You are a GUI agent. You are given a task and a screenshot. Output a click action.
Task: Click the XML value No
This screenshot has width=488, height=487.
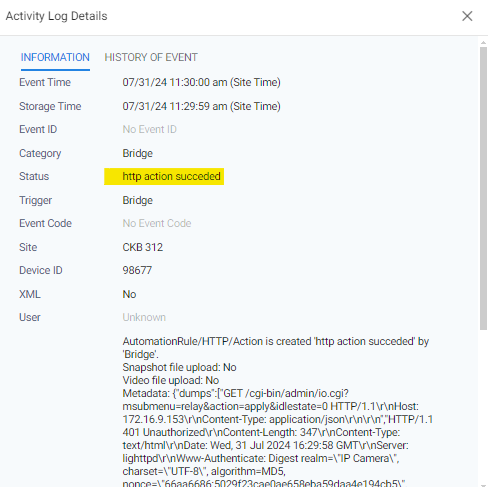(x=129, y=294)
